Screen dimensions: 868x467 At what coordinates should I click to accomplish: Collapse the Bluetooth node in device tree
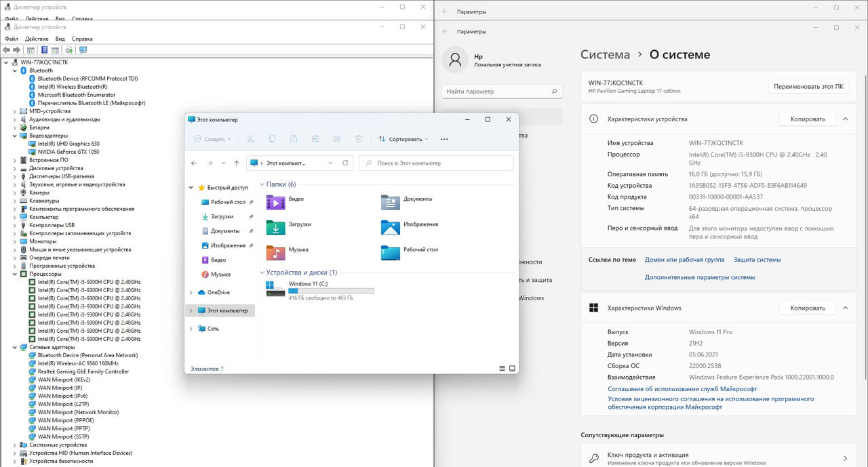15,70
